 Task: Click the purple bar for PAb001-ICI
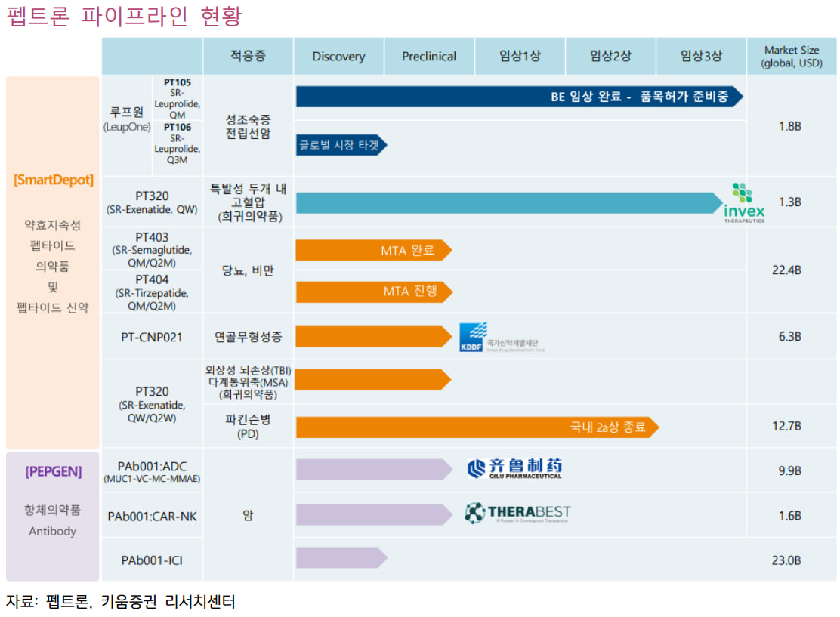[341, 558]
